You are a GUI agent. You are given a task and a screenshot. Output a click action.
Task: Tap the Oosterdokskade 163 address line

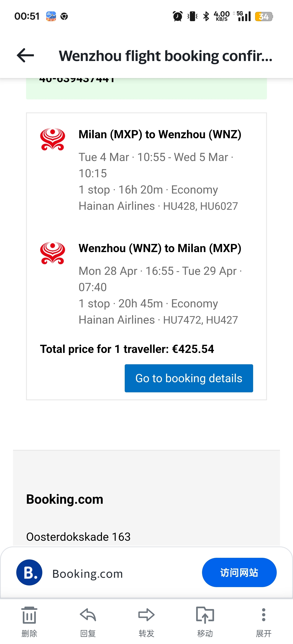click(x=78, y=537)
